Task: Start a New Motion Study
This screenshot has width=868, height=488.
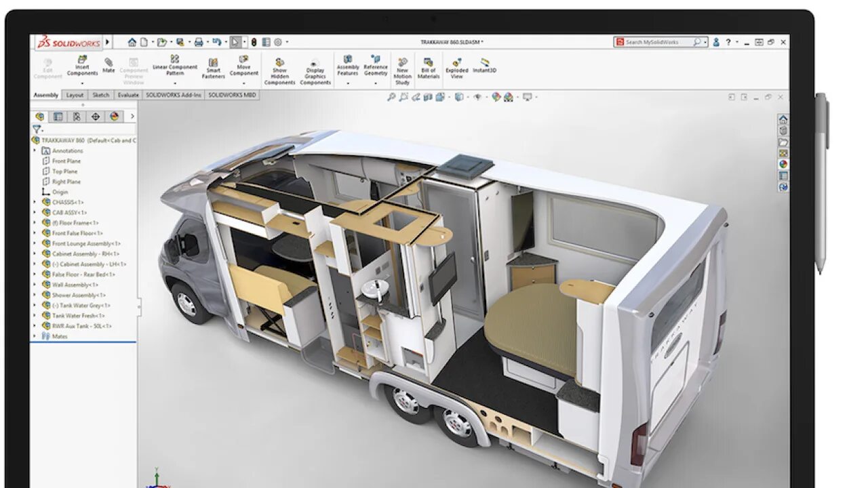Action: coord(403,72)
